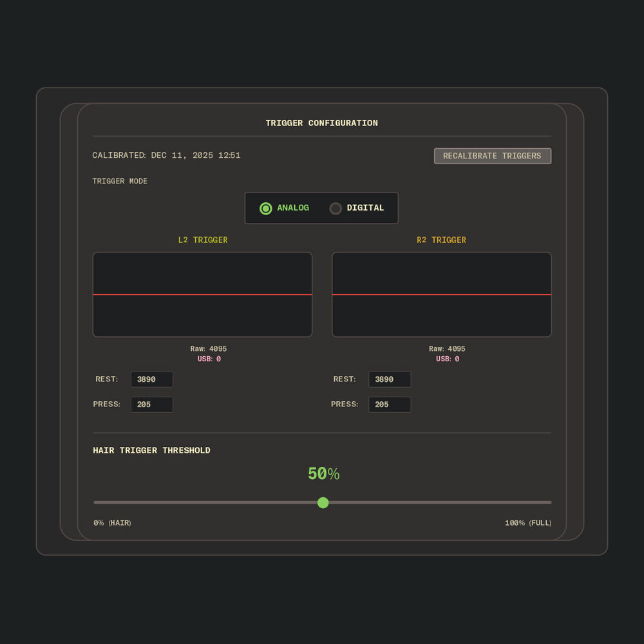The width and height of the screenshot is (644, 644).
Task: Click the L2 trigger signal graph
Action: pyautogui.click(x=202, y=294)
